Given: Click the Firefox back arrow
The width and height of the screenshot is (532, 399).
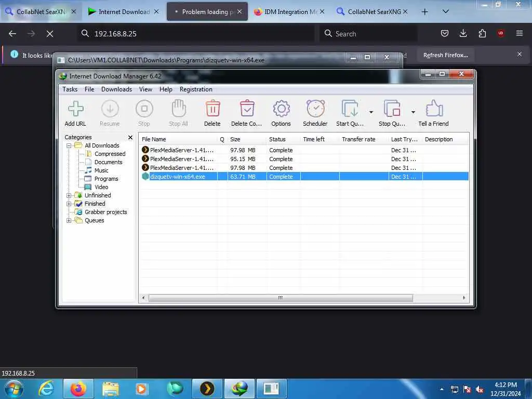Looking at the screenshot, I should pos(12,34).
